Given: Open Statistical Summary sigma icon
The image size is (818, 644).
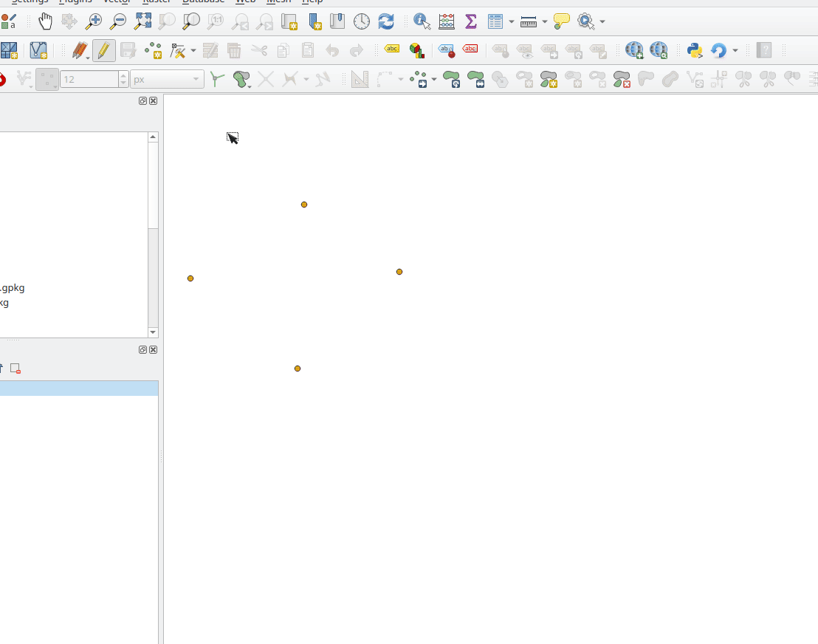Looking at the screenshot, I should click(x=471, y=21).
